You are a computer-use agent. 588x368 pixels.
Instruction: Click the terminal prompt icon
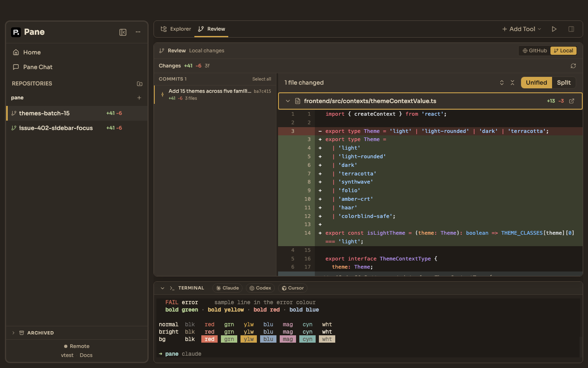(x=172, y=288)
